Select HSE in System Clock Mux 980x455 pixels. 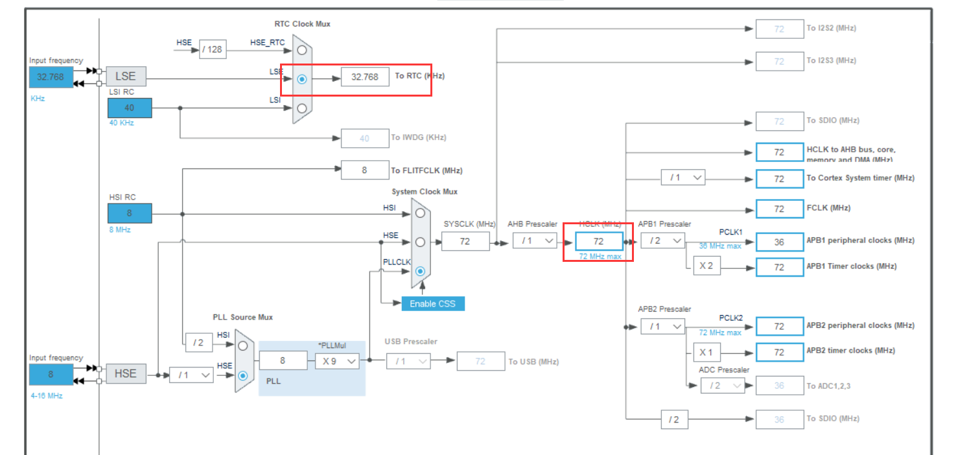(421, 242)
